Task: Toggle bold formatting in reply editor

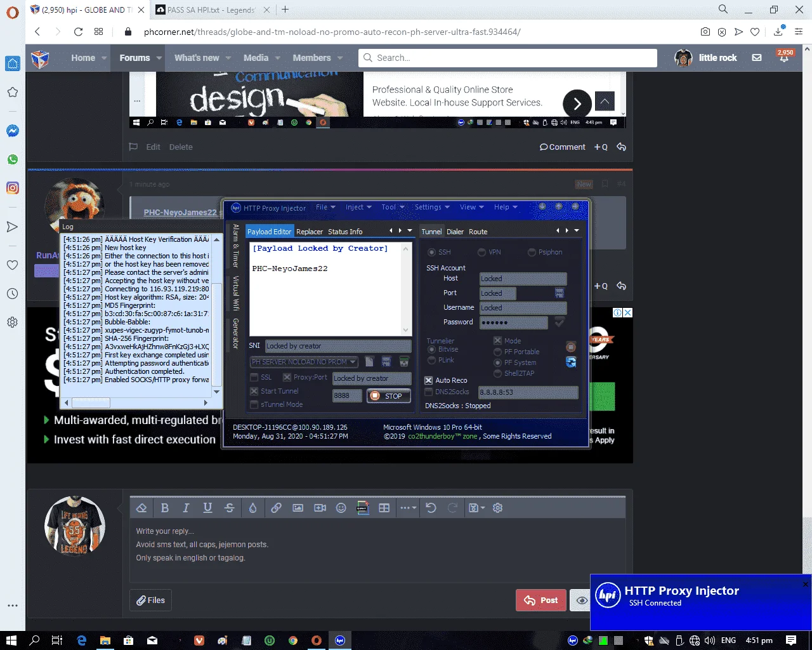Action: [164, 508]
